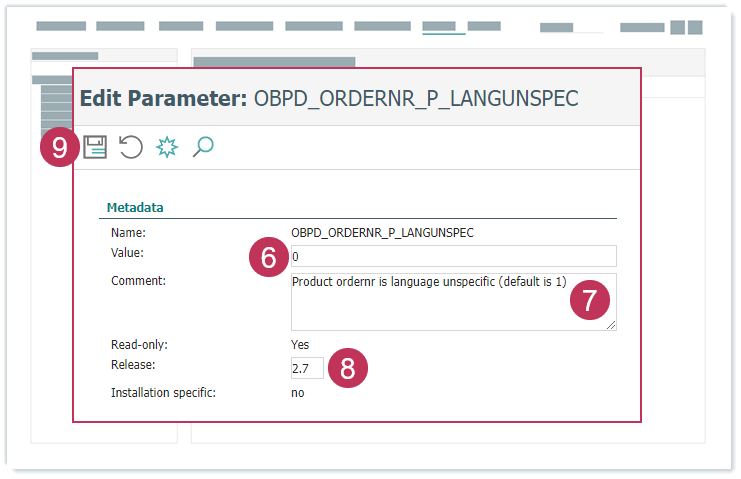The height and width of the screenshot is (479, 741).
Task: Click the red callout badge numbered 8
Action: [348, 368]
